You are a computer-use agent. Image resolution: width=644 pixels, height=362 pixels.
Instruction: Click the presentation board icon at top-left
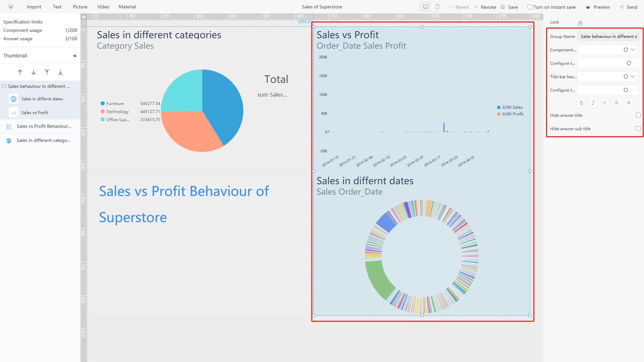[11, 7]
